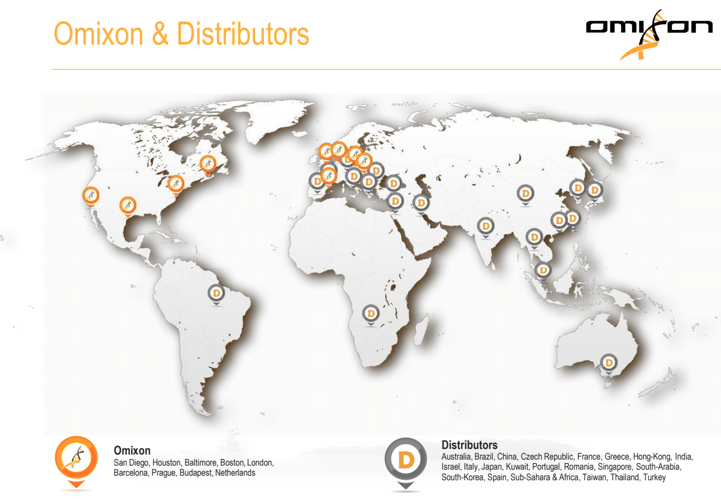Select the line starting 'Australia, Brazil, China'

pyautogui.click(x=567, y=457)
